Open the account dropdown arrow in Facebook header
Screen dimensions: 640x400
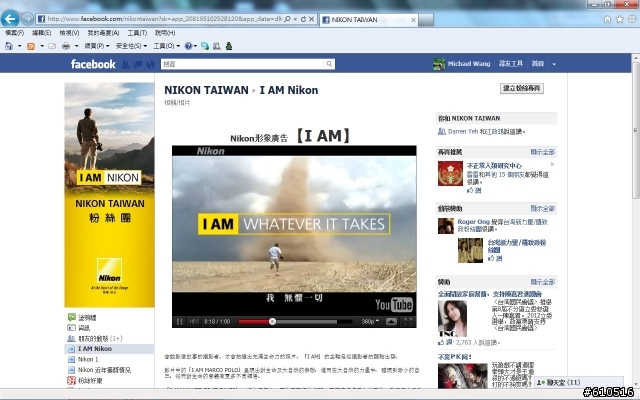pos(554,64)
